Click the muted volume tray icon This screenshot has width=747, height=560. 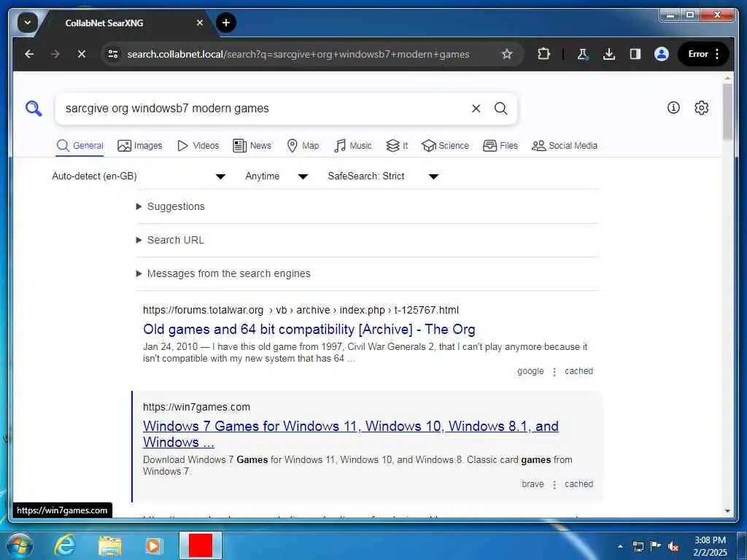673,547
